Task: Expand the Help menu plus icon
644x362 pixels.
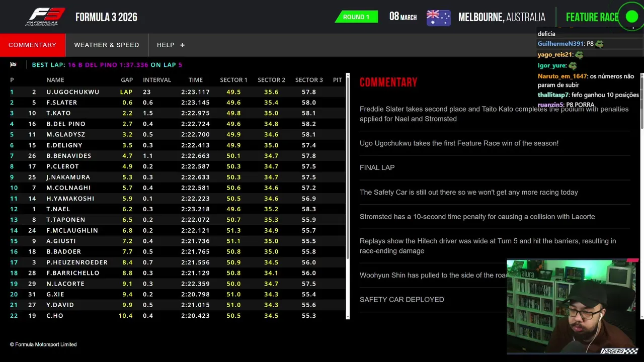Action: pyautogui.click(x=182, y=45)
